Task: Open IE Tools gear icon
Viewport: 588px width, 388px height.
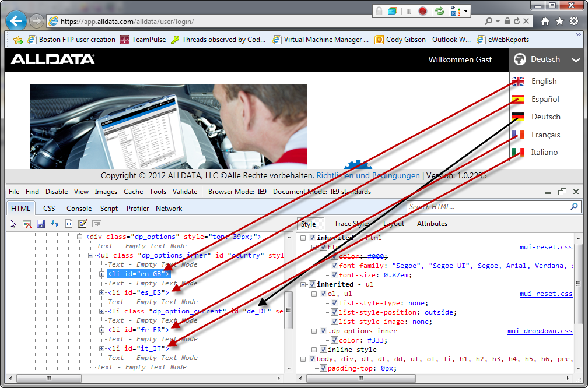Action: pyautogui.click(x=574, y=21)
